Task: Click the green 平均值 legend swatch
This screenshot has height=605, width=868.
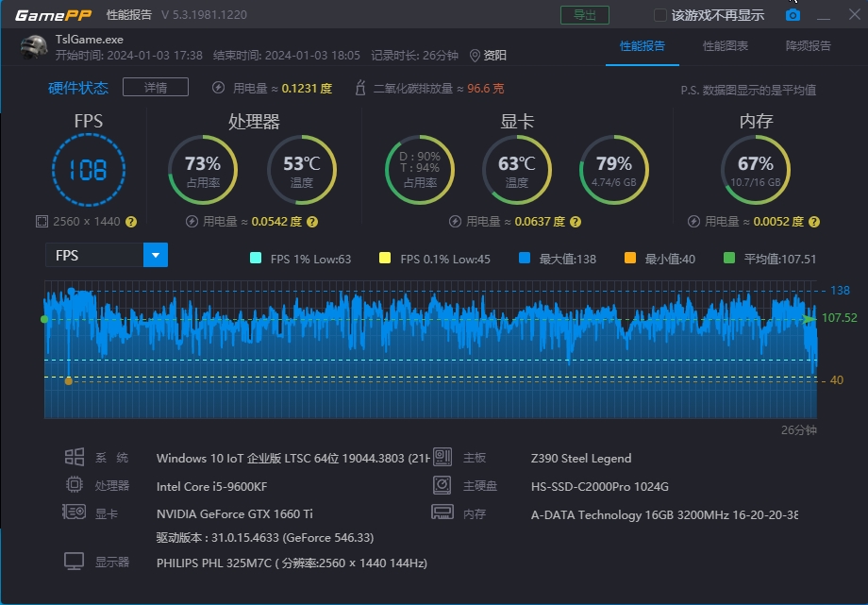Action: click(729, 258)
